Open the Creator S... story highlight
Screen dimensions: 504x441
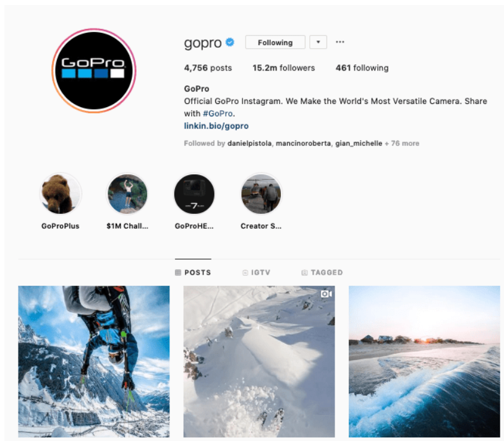pos(261,194)
